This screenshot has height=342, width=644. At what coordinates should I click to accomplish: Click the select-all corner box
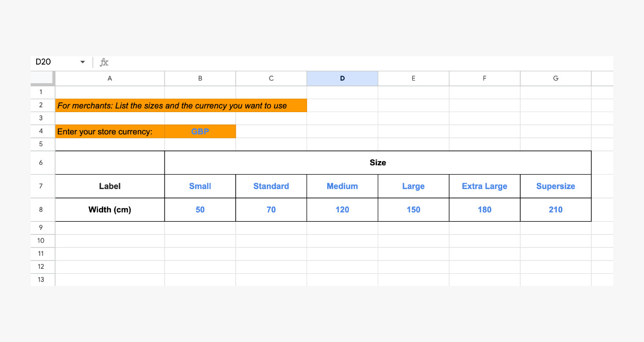[42, 78]
